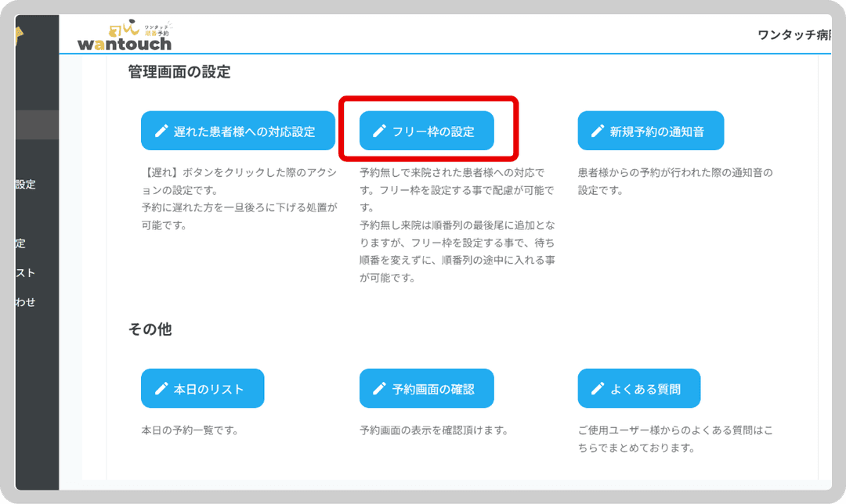Select sidebar menu item ending in 設定
Screen dimensions: 846x504
(26, 185)
